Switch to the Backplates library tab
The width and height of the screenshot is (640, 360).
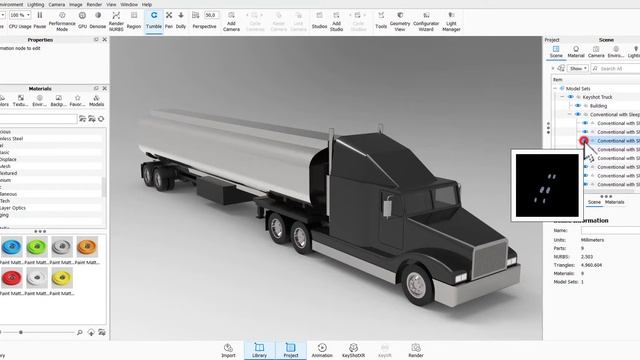(x=58, y=101)
